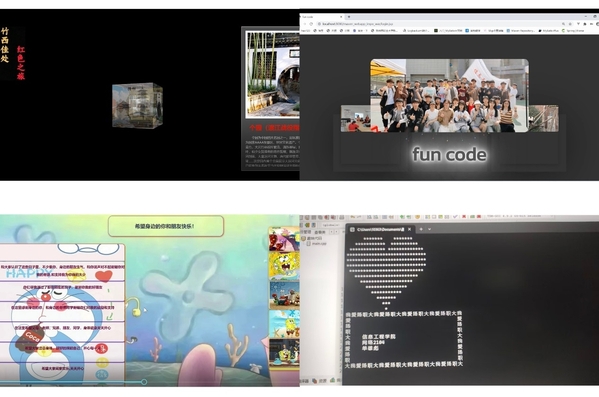Click the bookmark star in address bar
The width and height of the screenshot is (599, 397).
point(570,24)
